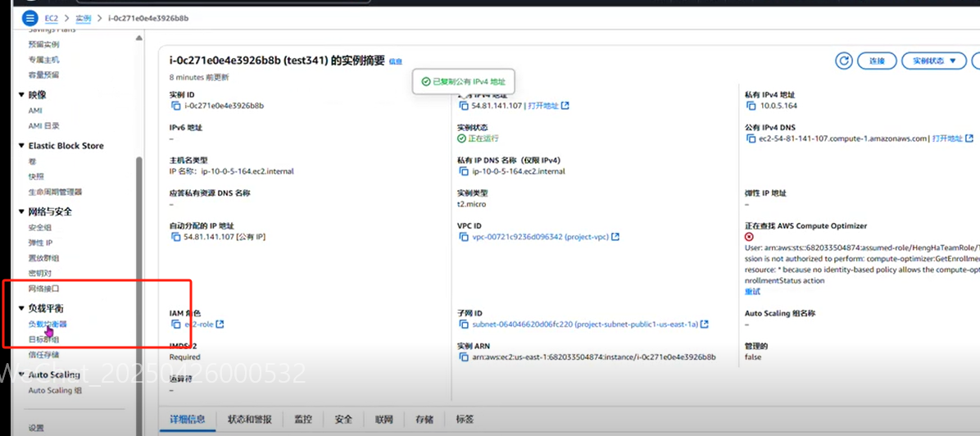Open the 安全 tab
This screenshot has height=436, width=980.
tap(343, 419)
